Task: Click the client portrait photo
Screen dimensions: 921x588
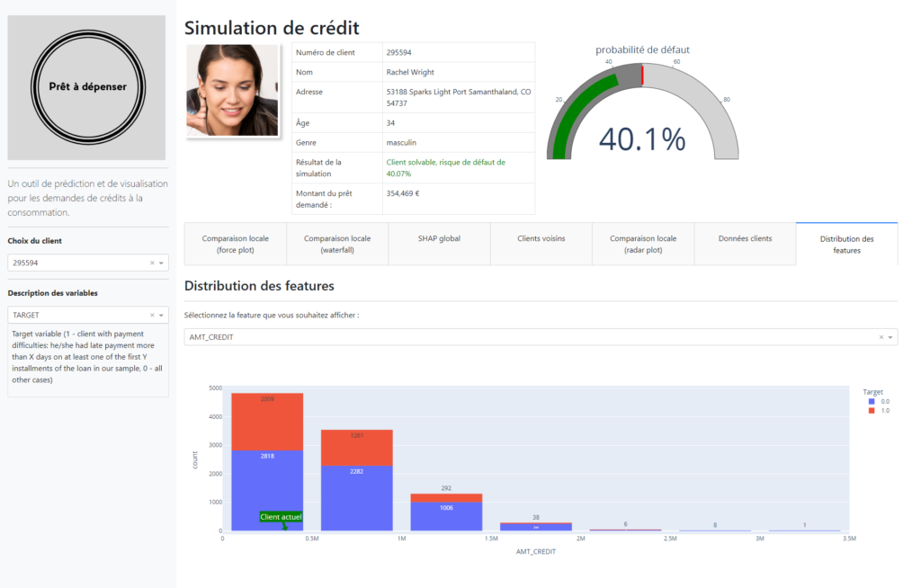Action: click(232, 90)
